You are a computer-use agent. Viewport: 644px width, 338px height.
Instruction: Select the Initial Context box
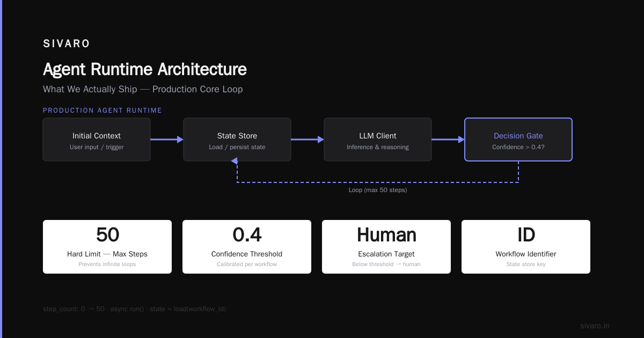[97, 139]
